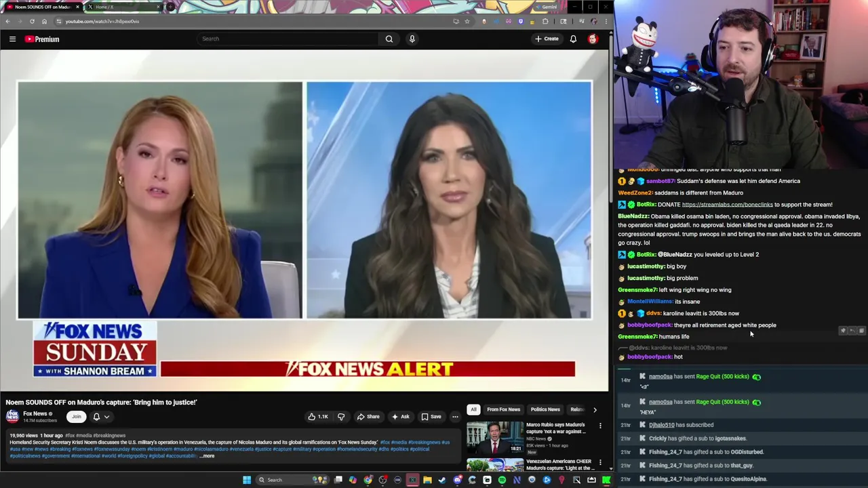
Task: Go back with the browser back arrow
Action: [7, 21]
